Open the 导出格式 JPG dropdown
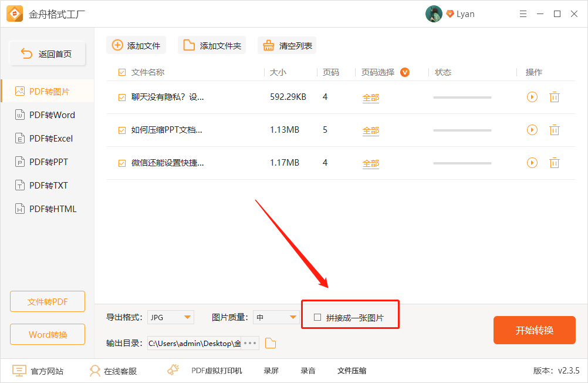The image size is (588, 383). (x=171, y=317)
